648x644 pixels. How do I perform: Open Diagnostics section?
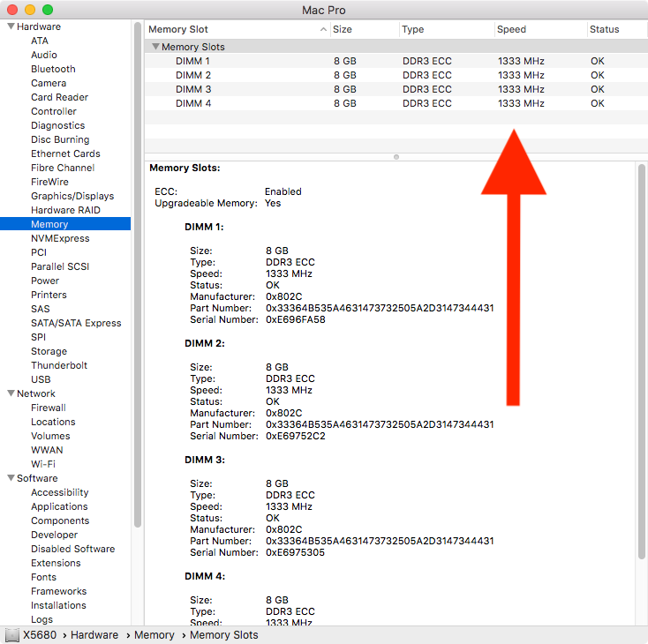pyautogui.click(x=58, y=125)
